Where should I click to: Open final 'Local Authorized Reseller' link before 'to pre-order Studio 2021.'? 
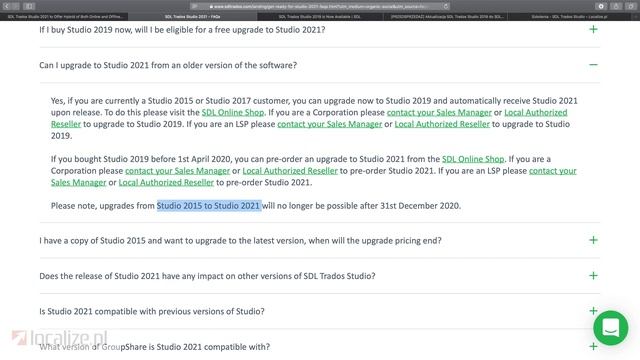pos(166,182)
